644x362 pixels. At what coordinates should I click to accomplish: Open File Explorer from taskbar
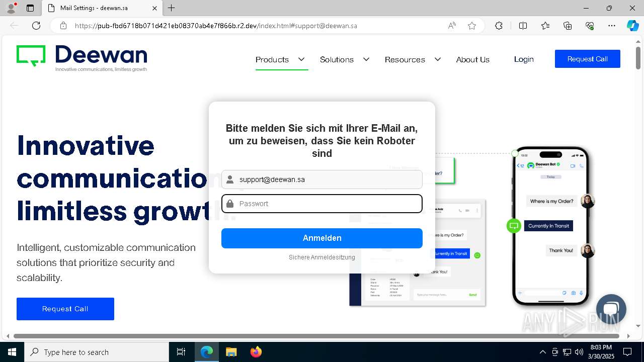point(231,352)
